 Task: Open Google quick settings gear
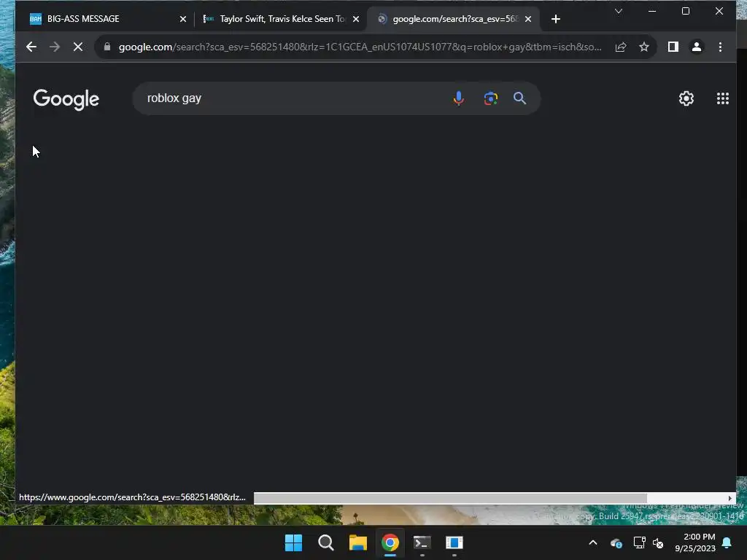pyautogui.click(x=686, y=98)
